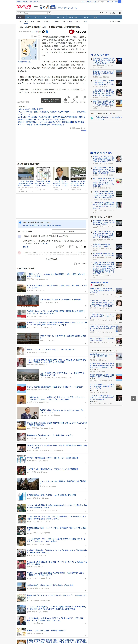
Task: Click the 共感した reaction on first comment
Action: [x=60, y=247]
